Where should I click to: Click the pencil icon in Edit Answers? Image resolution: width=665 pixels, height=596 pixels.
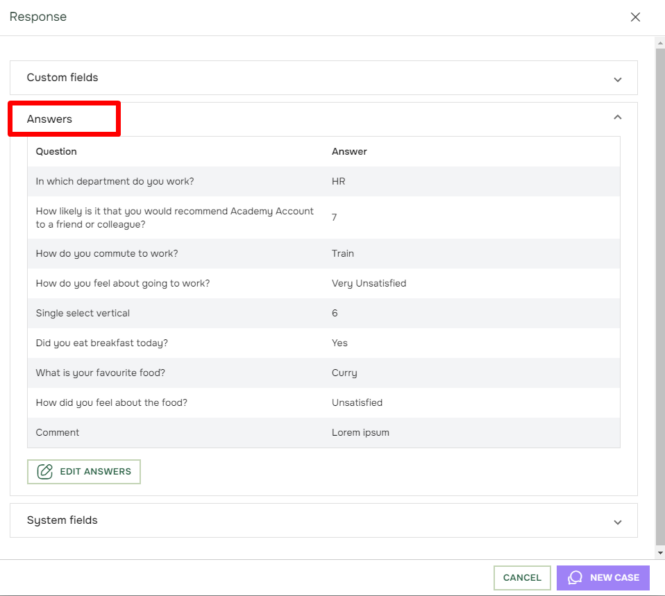click(x=45, y=472)
